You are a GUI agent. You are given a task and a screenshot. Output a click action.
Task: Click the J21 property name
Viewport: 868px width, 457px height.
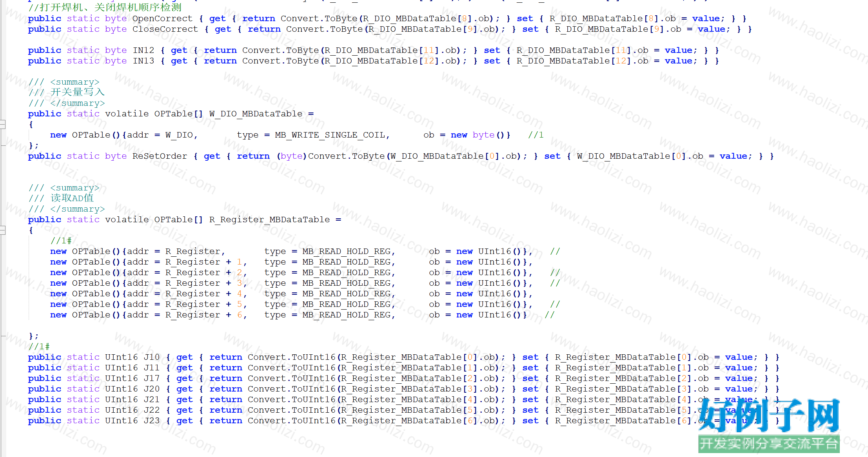coord(152,399)
